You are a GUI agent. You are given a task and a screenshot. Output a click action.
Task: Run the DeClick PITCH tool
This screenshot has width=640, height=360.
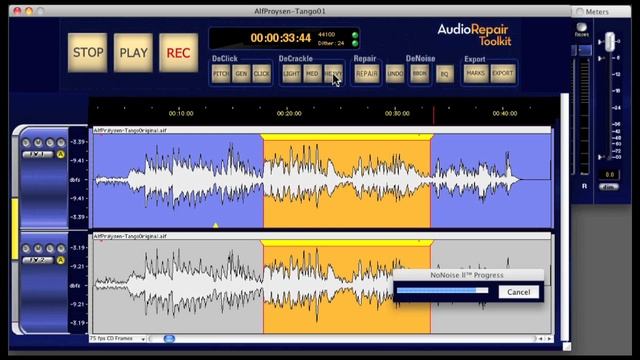221,74
